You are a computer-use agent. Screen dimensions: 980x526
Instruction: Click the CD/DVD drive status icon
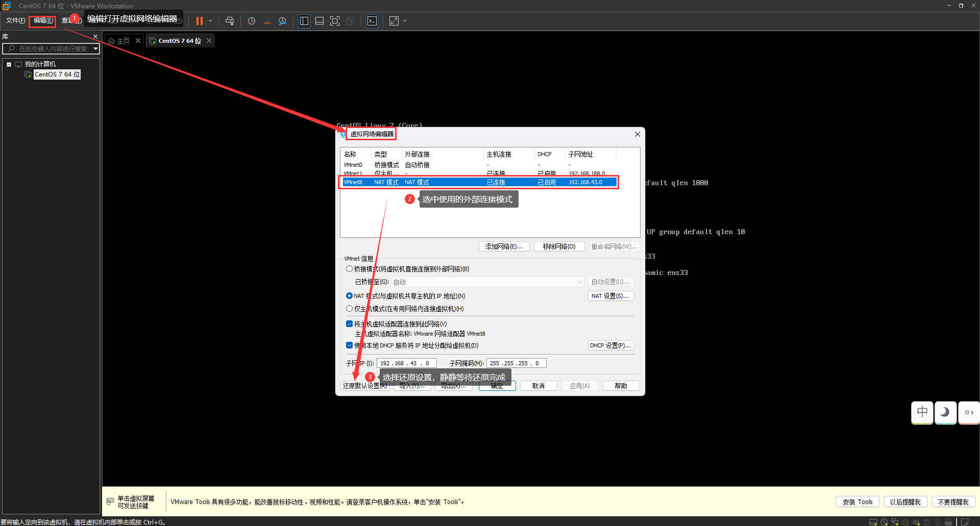[x=884, y=522]
